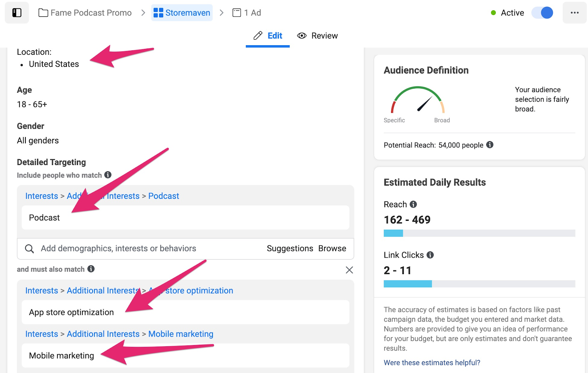Screen dimensions: 588x373
Task: Click Browse in targeting search box
Action: click(332, 249)
